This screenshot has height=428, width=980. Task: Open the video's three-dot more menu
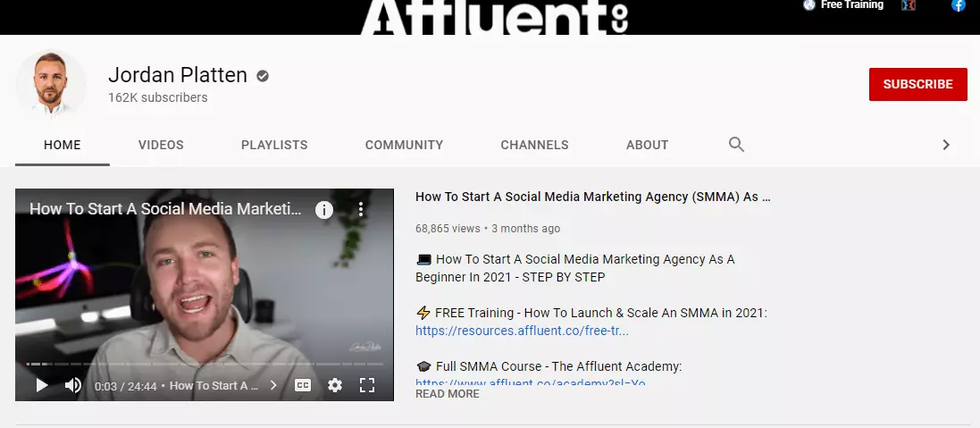click(x=361, y=209)
